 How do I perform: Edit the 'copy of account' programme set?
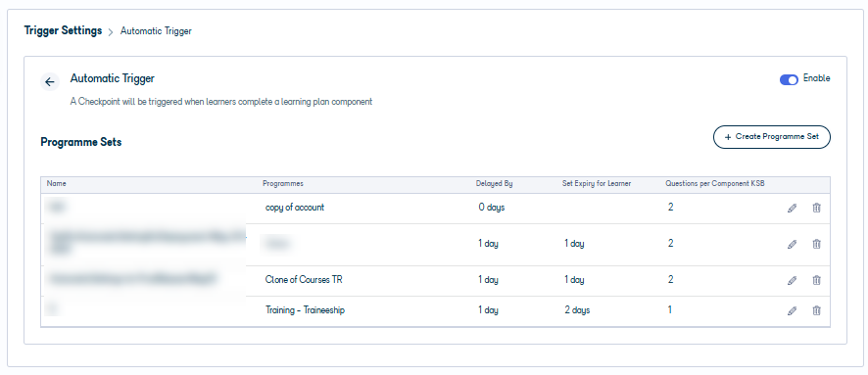(793, 208)
